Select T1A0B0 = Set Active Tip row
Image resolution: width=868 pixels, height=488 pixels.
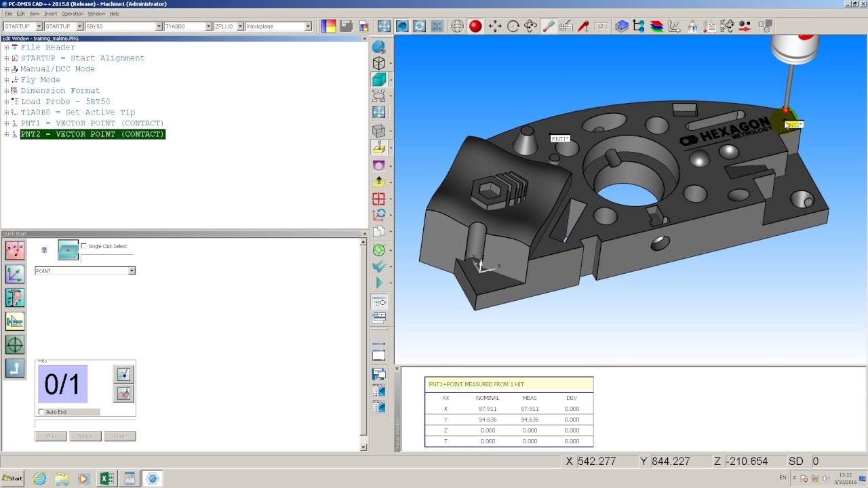(77, 113)
